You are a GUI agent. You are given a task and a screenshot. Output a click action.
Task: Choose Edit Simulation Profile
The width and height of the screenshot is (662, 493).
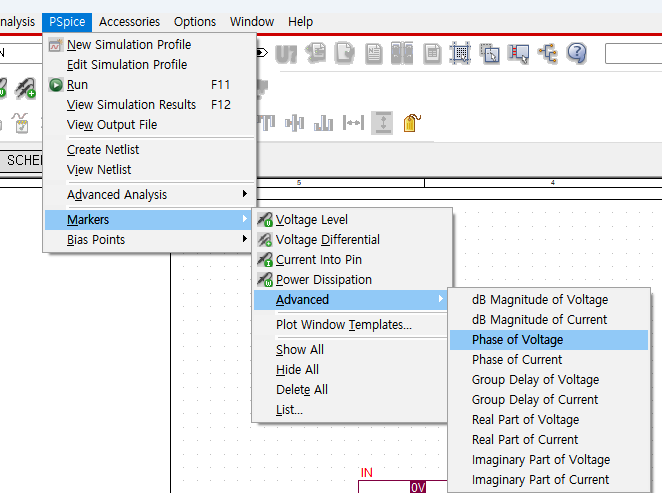click(x=149, y=65)
